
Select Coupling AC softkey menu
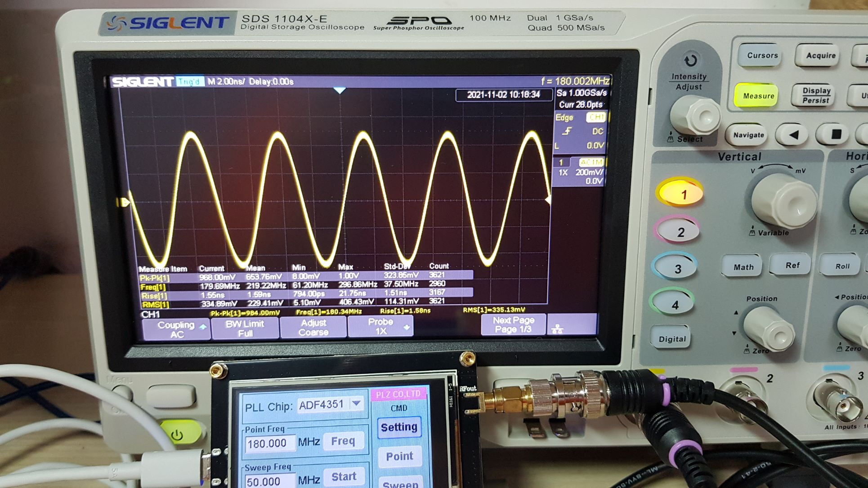[x=176, y=329]
